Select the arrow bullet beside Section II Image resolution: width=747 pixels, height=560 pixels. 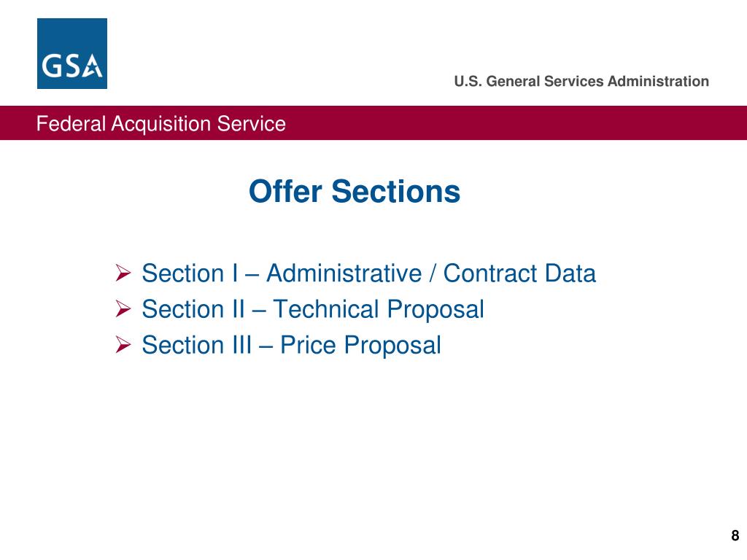click(123, 308)
